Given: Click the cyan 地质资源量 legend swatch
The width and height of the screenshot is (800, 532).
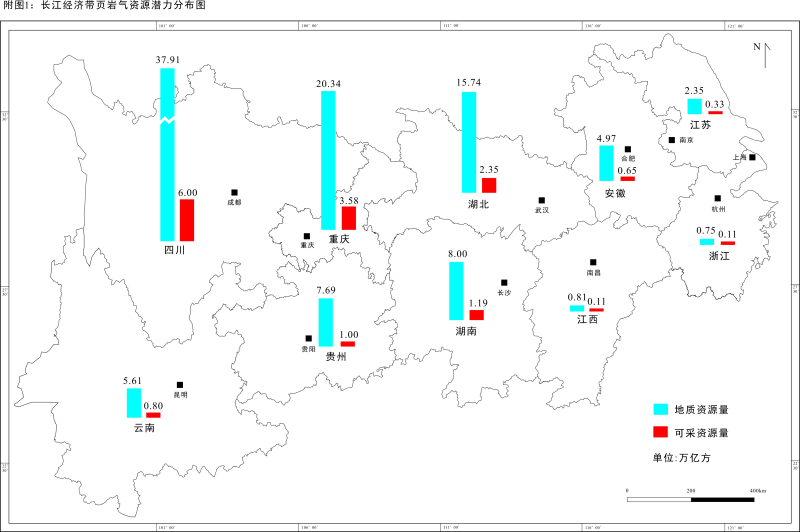Looking at the screenshot, I should [660, 410].
